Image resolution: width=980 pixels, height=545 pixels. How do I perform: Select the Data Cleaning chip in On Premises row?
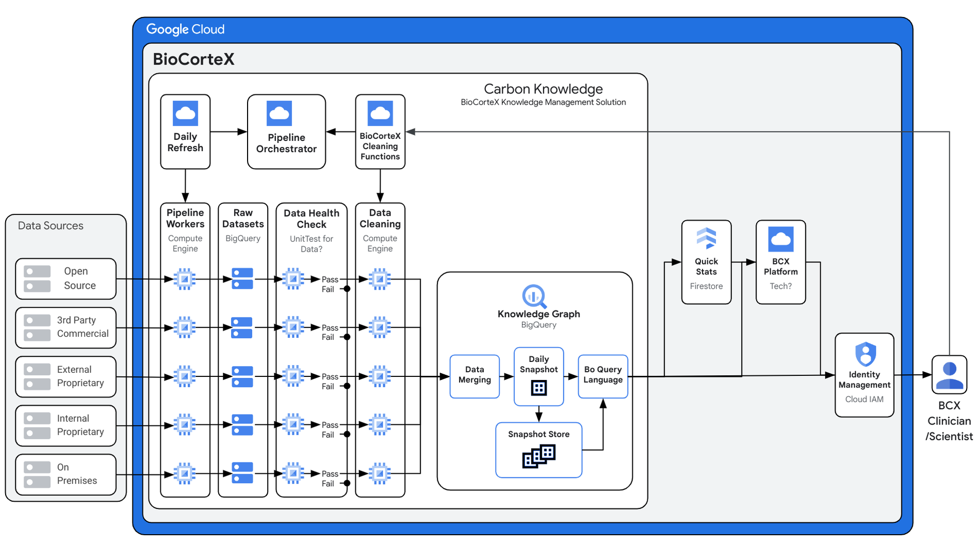click(380, 473)
